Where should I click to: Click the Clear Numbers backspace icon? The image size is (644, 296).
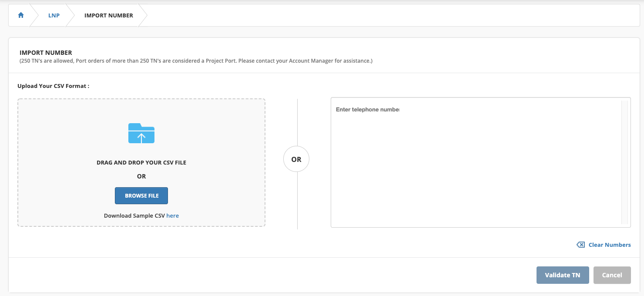[580, 245]
